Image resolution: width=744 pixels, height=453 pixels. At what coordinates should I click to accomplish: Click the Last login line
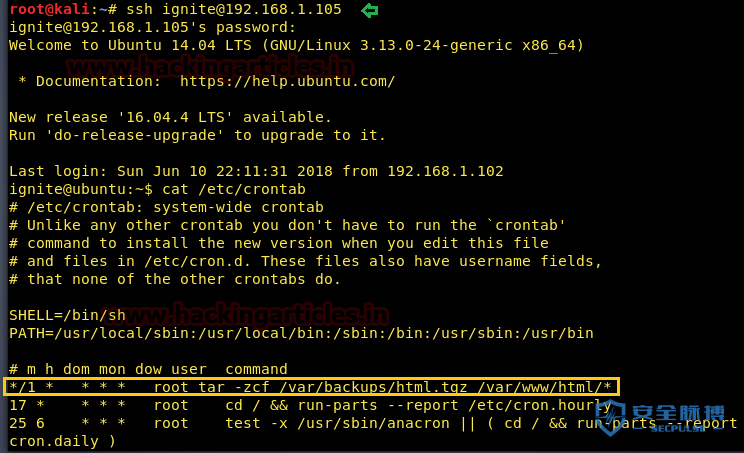(256, 171)
